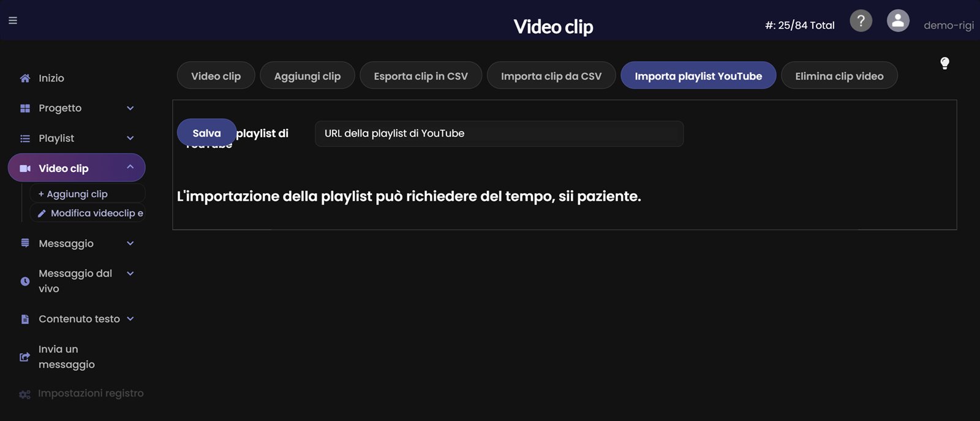Screen dimensions: 980x421
Task: Expand the Playlist submenu chevron
Action: pyautogui.click(x=130, y=138)
